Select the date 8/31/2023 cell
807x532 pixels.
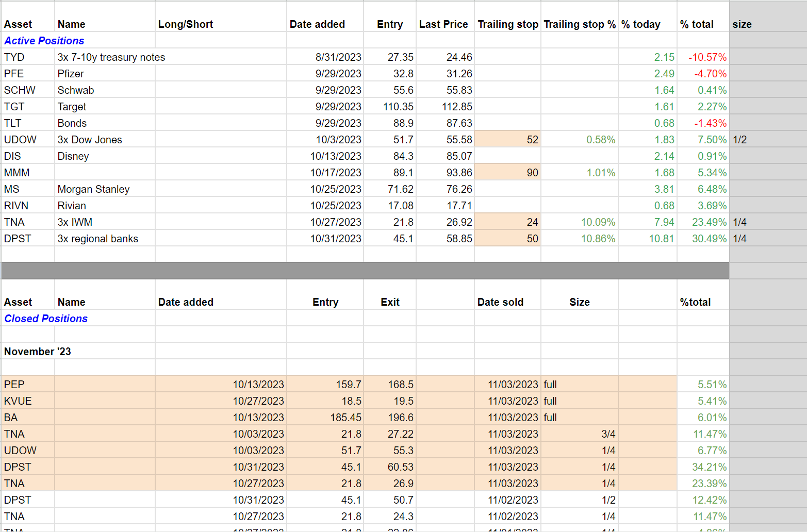point(325,57)
